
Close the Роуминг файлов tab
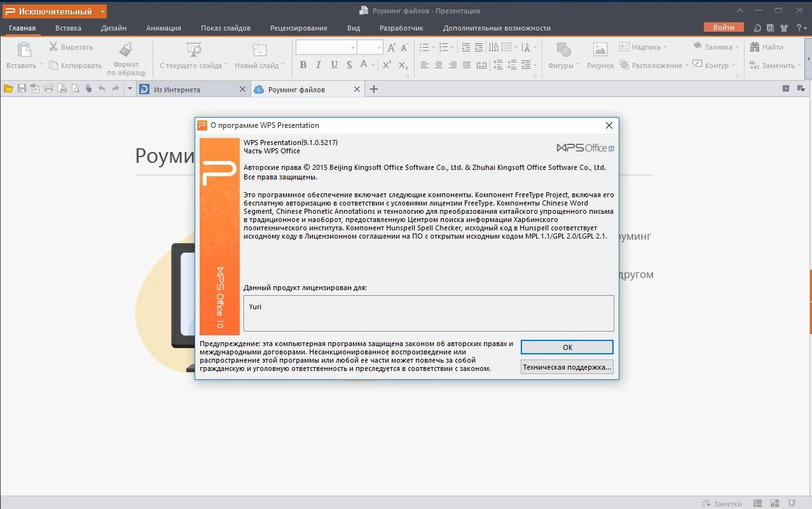point(357,90)
